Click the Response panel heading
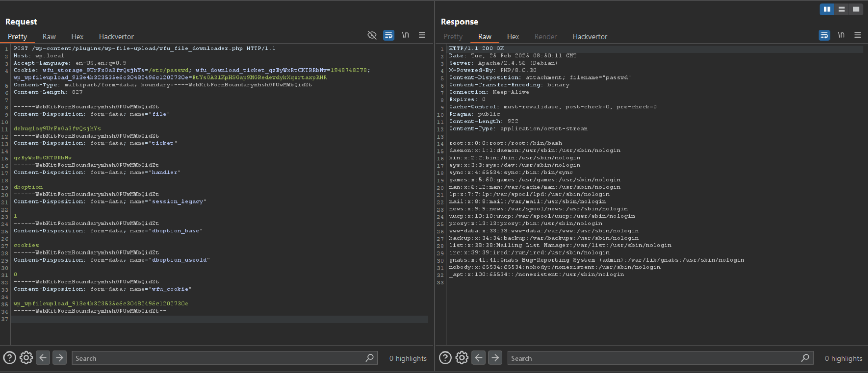 coord(459,22)
